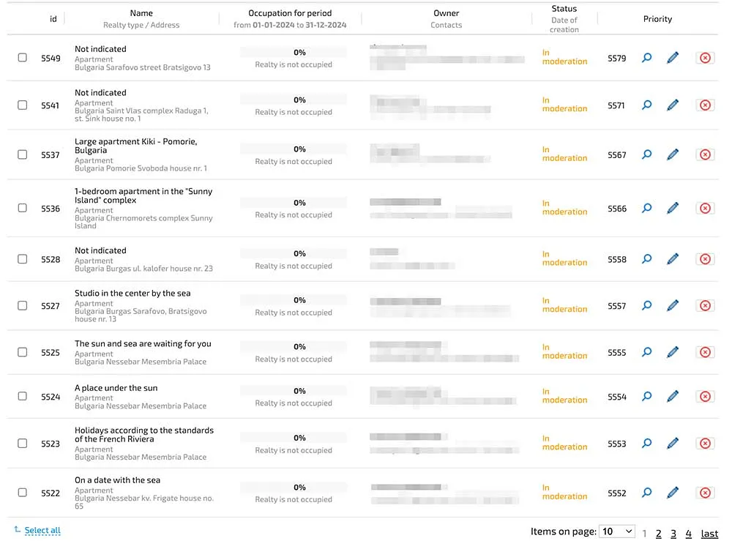Screen dimensions: 732x560
Task: Sort by the Priority column header
Action: click(657, 19)
